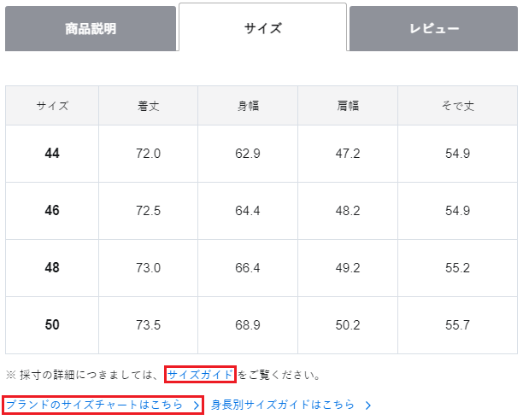Open 身長別サイズガイドはこちら link
523x420 pixels.
point(283,405)
